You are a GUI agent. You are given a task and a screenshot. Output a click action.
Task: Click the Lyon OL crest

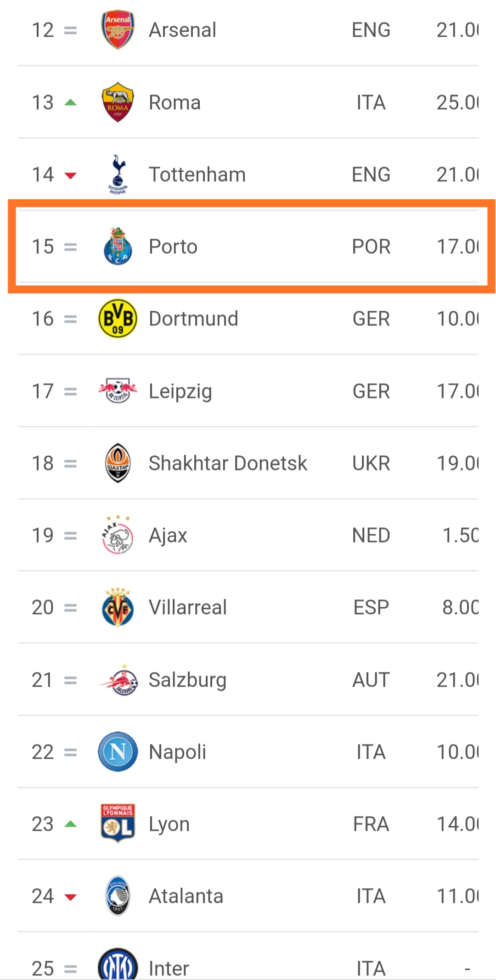(x=118, y=824)
